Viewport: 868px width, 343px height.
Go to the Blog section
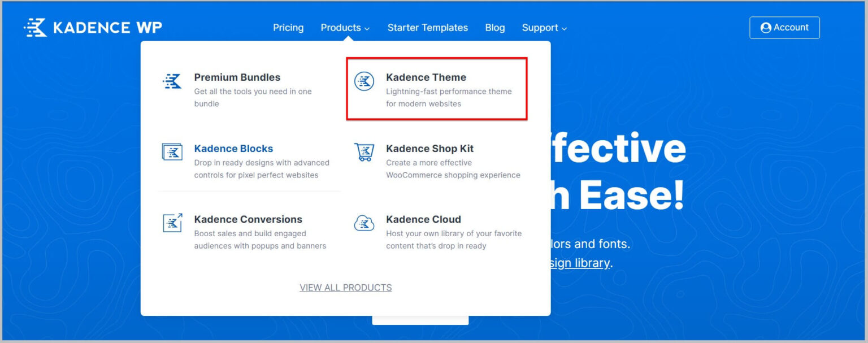coord(495,27)
